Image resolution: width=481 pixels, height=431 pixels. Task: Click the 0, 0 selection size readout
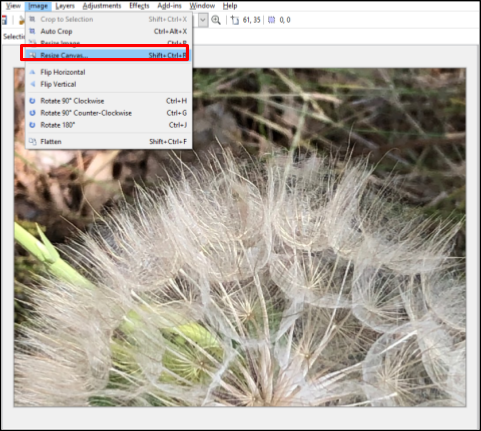click(x=285, y=20)
